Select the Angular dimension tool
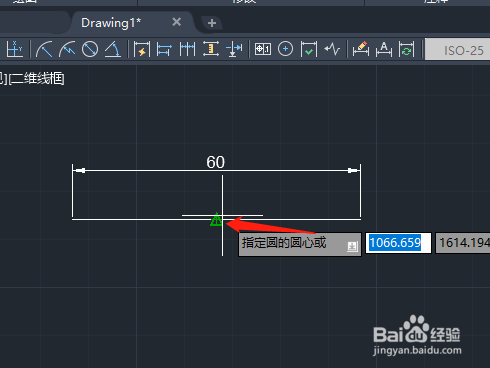The image size is (490, 368). (113, 49)
